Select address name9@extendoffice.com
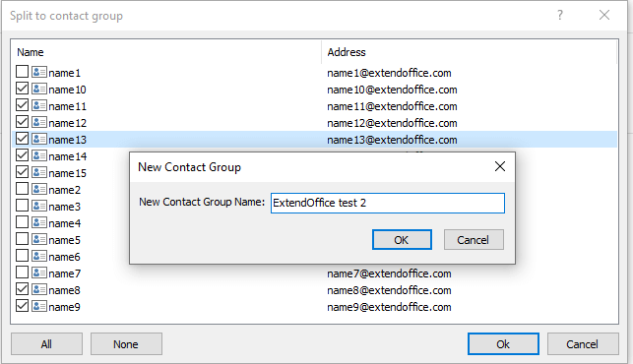This screenshot has width=633, height=364. coord(389,307)
